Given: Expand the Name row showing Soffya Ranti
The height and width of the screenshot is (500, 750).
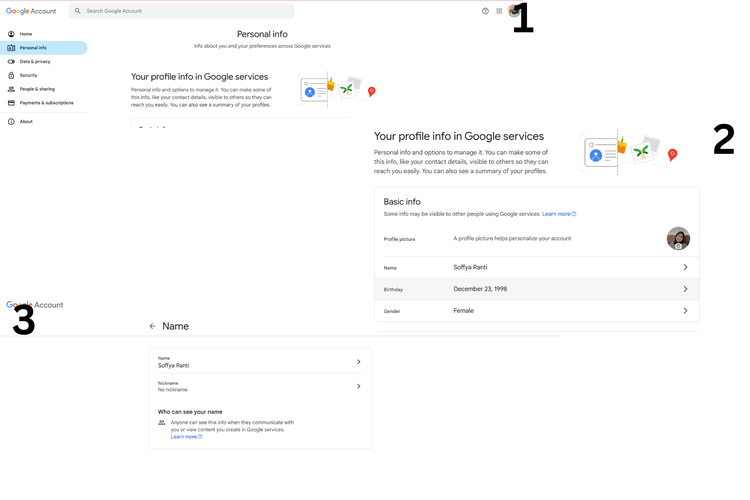Looking at the screenshot, I should 685,267.
